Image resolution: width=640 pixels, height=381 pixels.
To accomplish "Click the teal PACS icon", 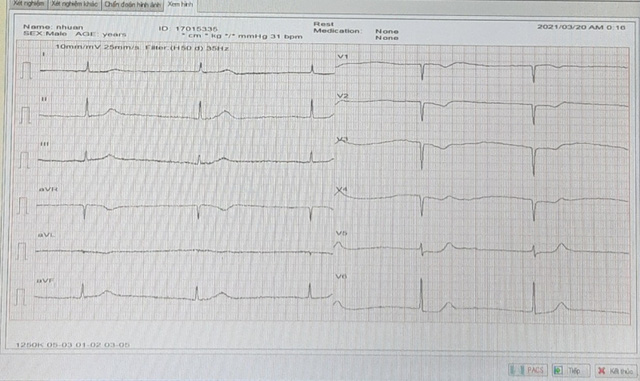I will [x=517, y=370].
